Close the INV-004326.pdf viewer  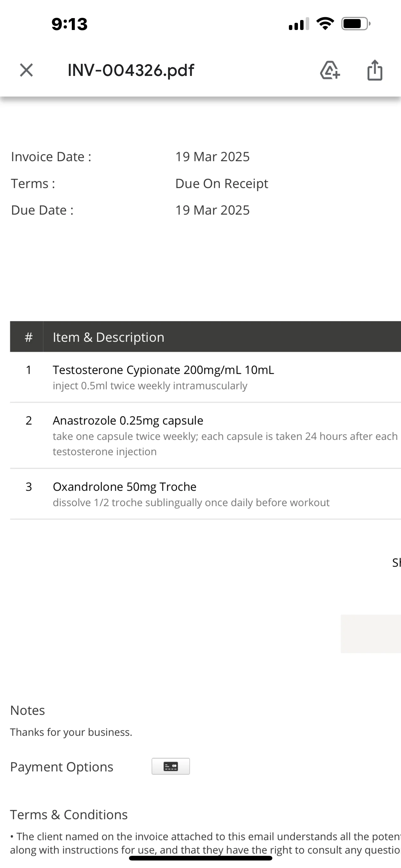[x=26, y=70]
